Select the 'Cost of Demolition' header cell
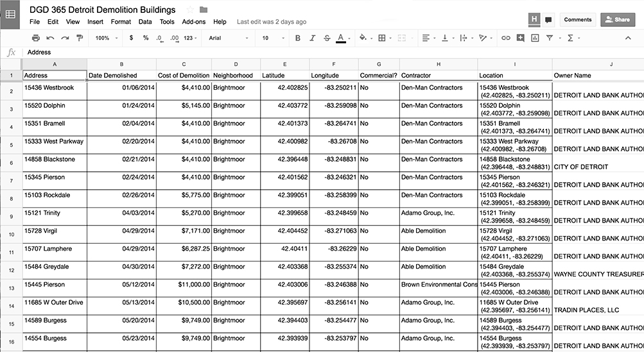644x352 pixels. [x=184, y=76]
